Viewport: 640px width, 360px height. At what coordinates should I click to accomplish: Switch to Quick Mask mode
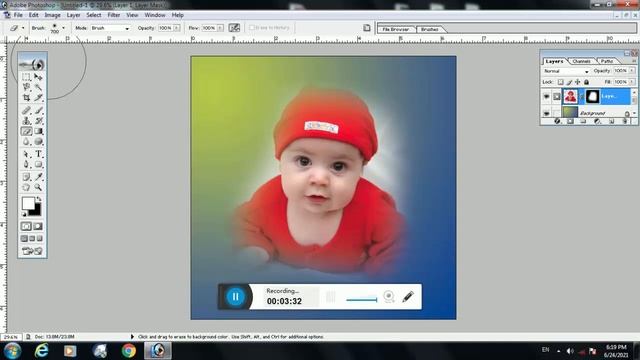coord(38,226)
